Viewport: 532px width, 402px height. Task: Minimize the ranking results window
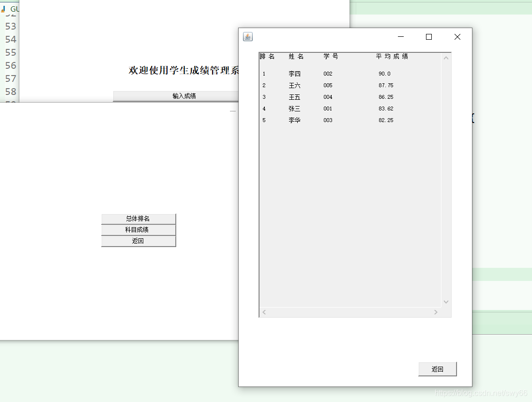[401, 37]
